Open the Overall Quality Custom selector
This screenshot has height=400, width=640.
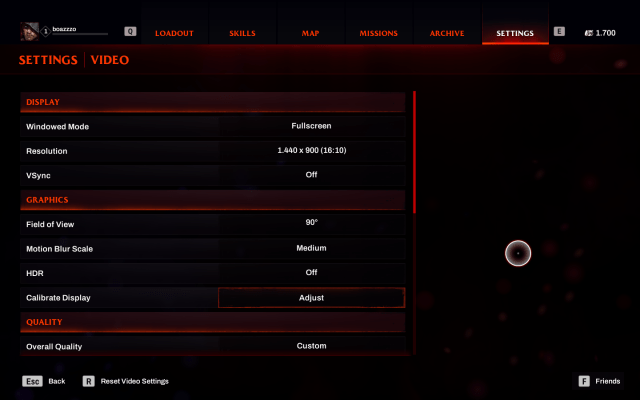[311, 346]
